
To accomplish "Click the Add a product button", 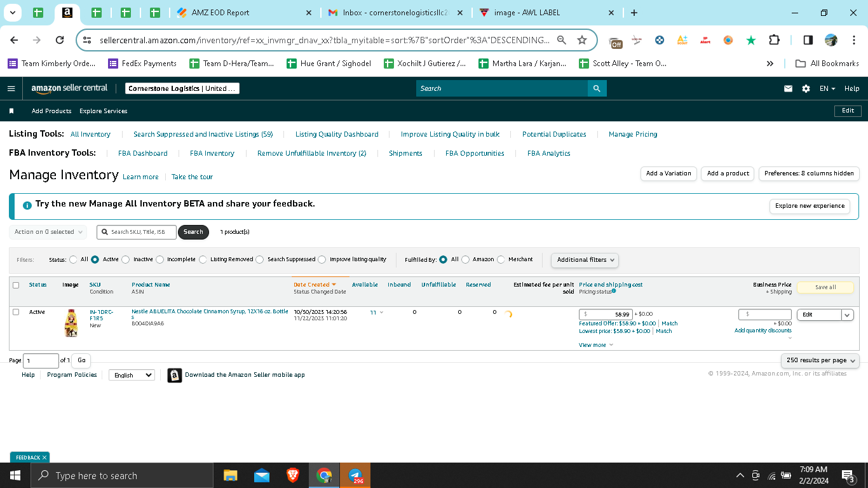I will point(728,173).
